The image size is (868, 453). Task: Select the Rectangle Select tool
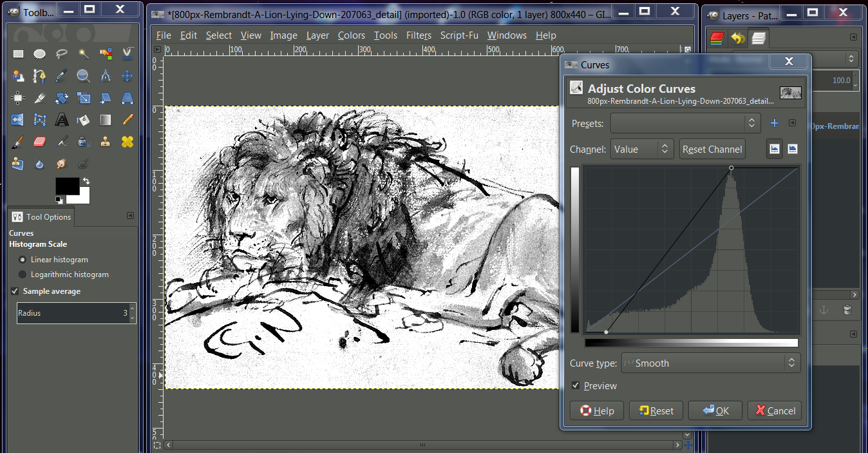coord(18,54)
